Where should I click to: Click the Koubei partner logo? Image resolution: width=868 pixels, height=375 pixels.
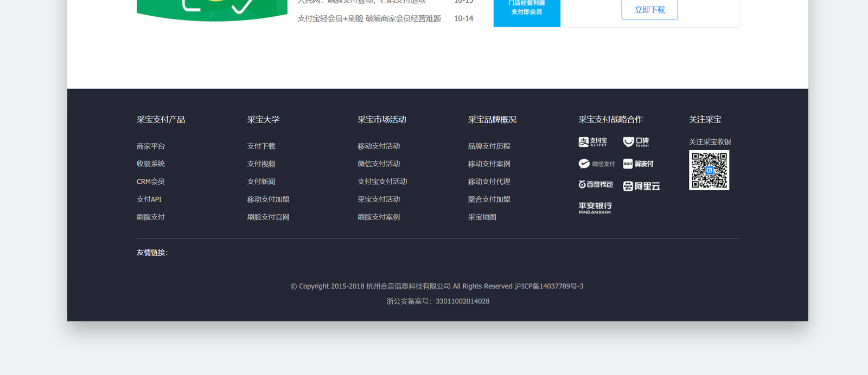coord(636,142)
